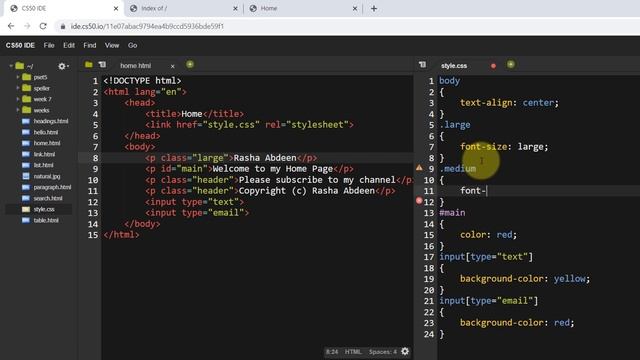Open the File menu
This screenshot has width=640, height=360.
coord(49,45)
